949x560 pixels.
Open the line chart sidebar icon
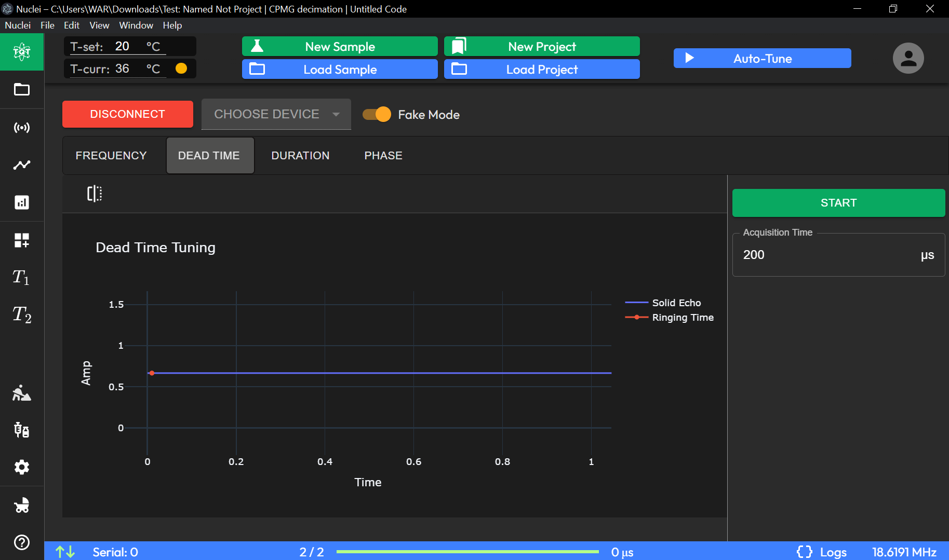coord(22,165)
